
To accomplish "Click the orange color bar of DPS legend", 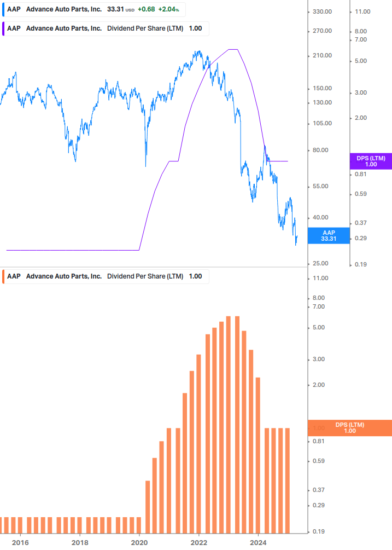I will (3, 276).
